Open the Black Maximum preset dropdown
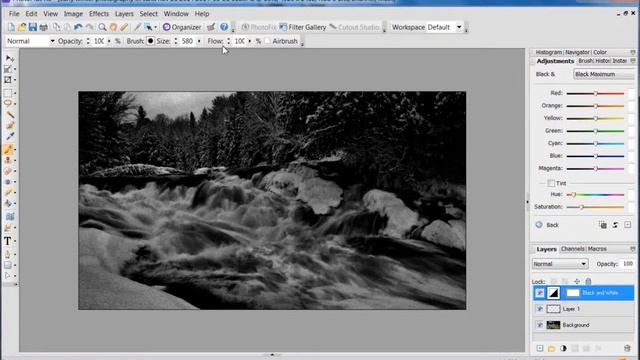Viewport: 640px width, 360px height. click(x=604, y=74)
